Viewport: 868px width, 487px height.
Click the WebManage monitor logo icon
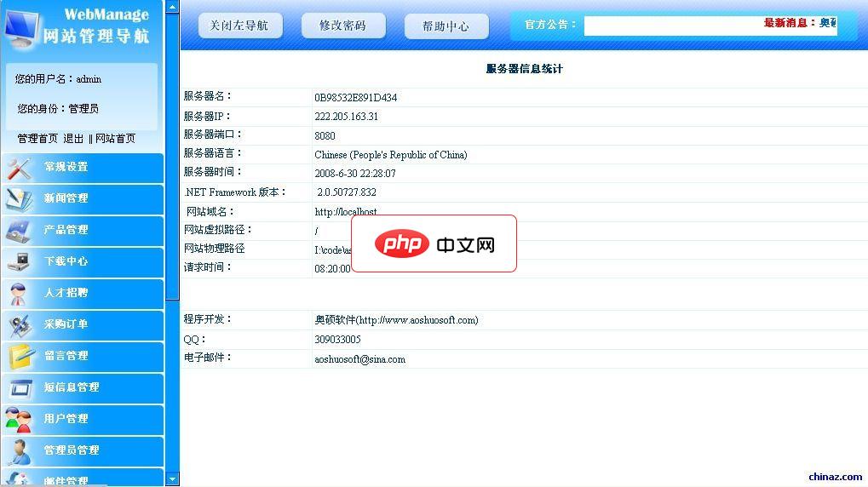(22, 27)
